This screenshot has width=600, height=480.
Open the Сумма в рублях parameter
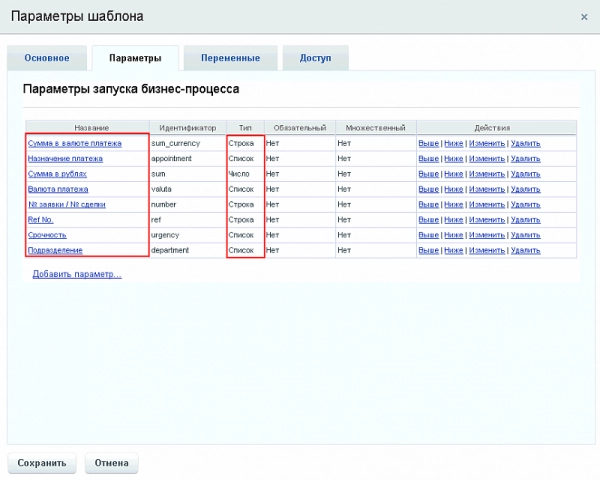58,173
